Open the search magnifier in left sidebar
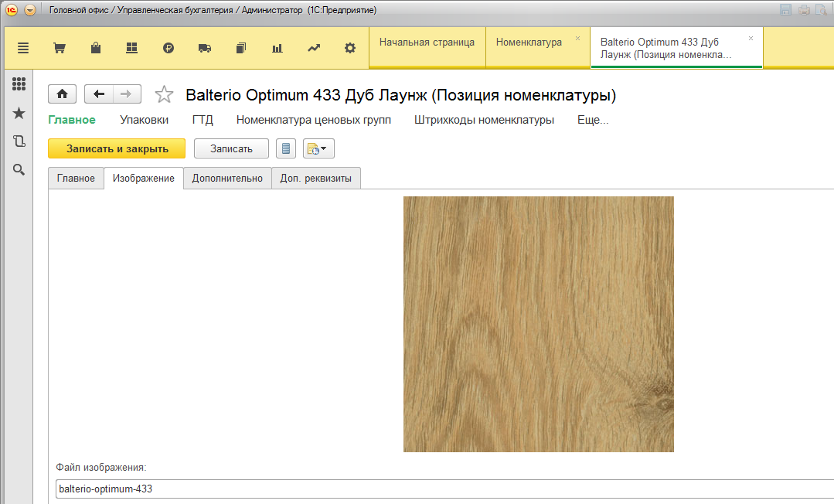The width and height of the screenshot is (834, 504). (19, 170)
